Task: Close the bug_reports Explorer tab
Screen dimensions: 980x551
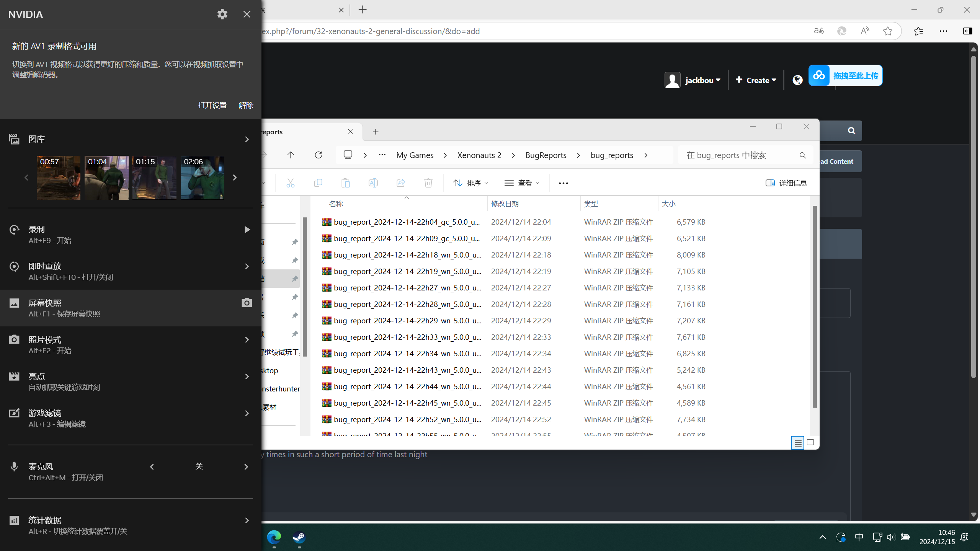Action: [x=350, y=132]
